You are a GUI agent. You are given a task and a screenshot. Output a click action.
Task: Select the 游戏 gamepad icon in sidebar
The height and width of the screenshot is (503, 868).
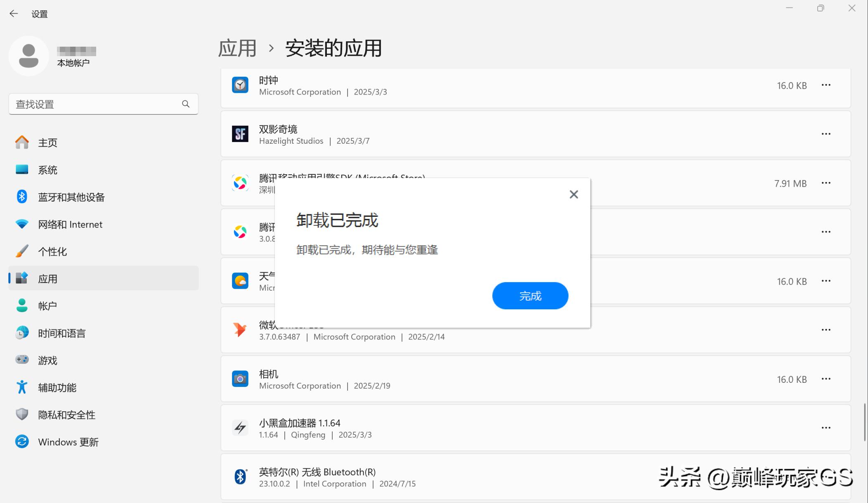click(x=21, y=360)
